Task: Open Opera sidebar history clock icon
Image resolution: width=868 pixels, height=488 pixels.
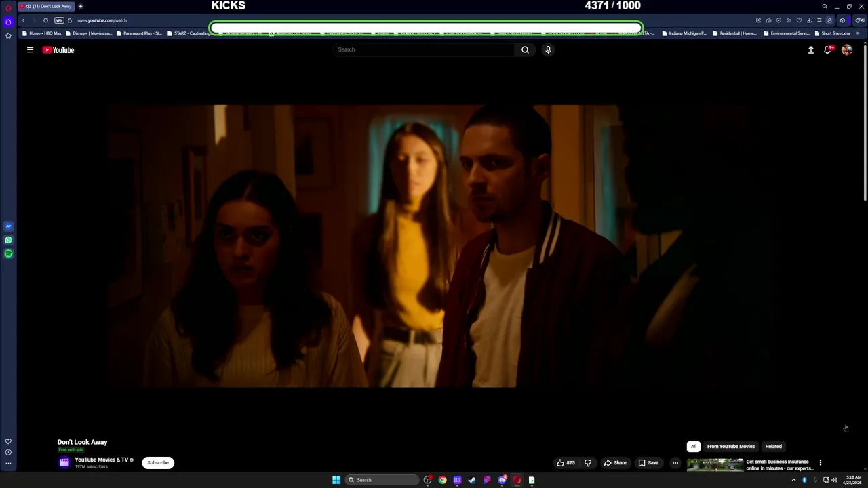Action: pyautogui.click(x=8, y=452)
